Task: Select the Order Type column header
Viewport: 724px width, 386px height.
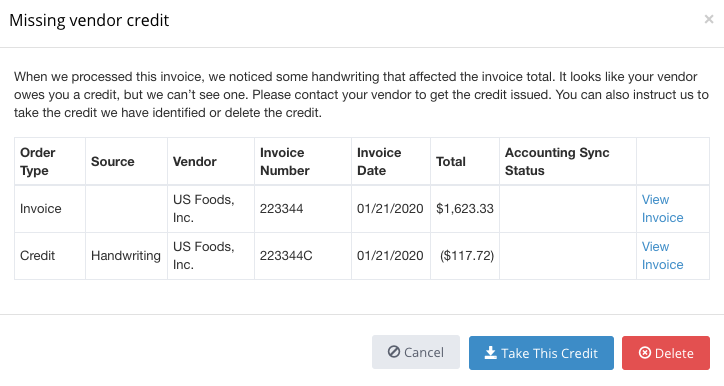Action: [50, 162]
